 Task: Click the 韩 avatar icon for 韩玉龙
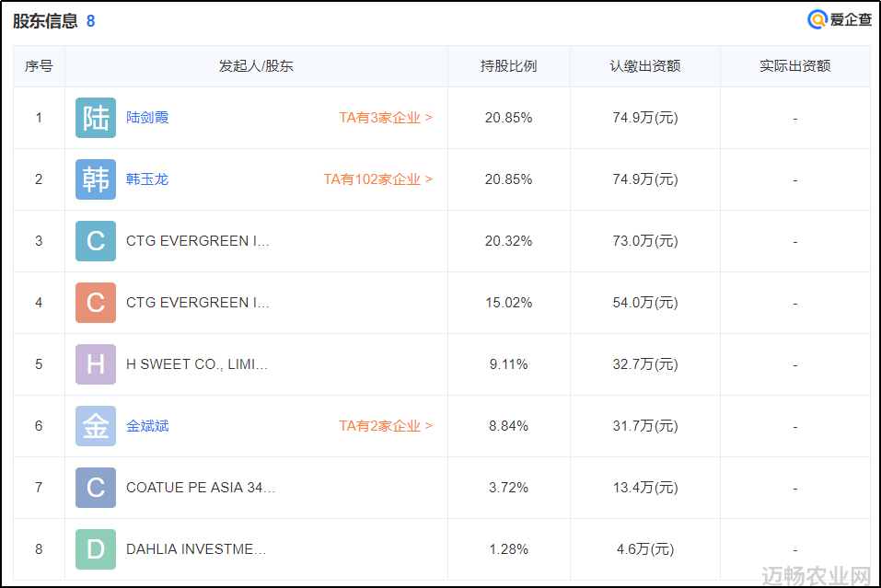(96, 179)
